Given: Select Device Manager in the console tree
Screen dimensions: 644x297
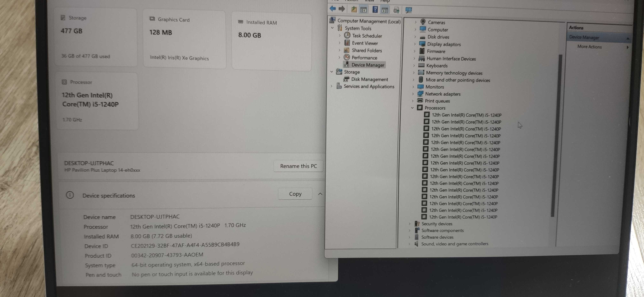Looking at the screenshot, I should (x=368, y=65).
